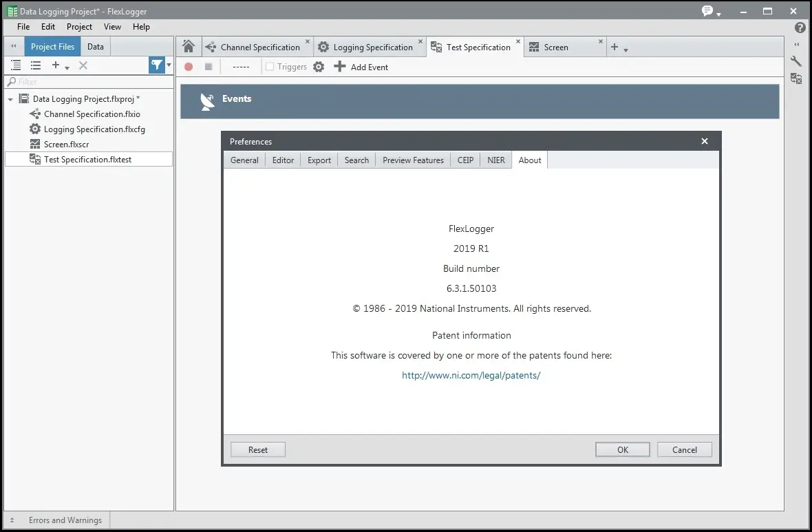Viewport: 812px width, 532px height.
Task: Collapse the Data Logging Project tree node
Action: [10, 99]
